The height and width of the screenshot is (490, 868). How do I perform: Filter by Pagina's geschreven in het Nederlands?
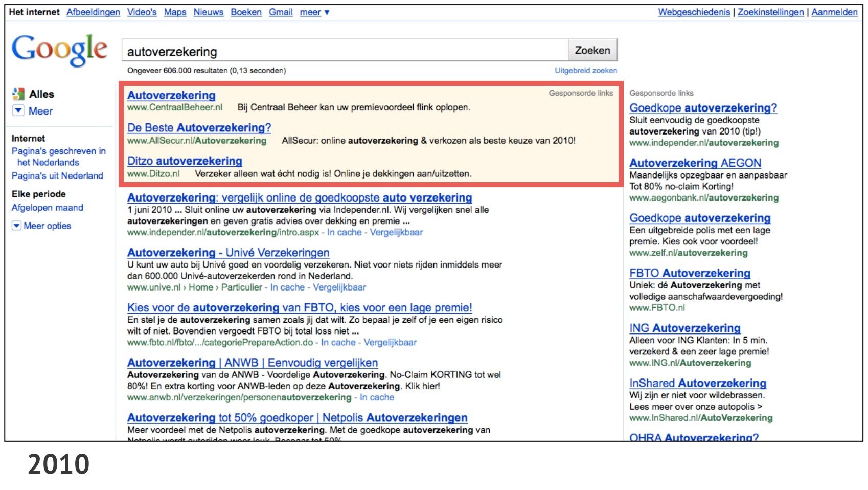coord(59,157)
